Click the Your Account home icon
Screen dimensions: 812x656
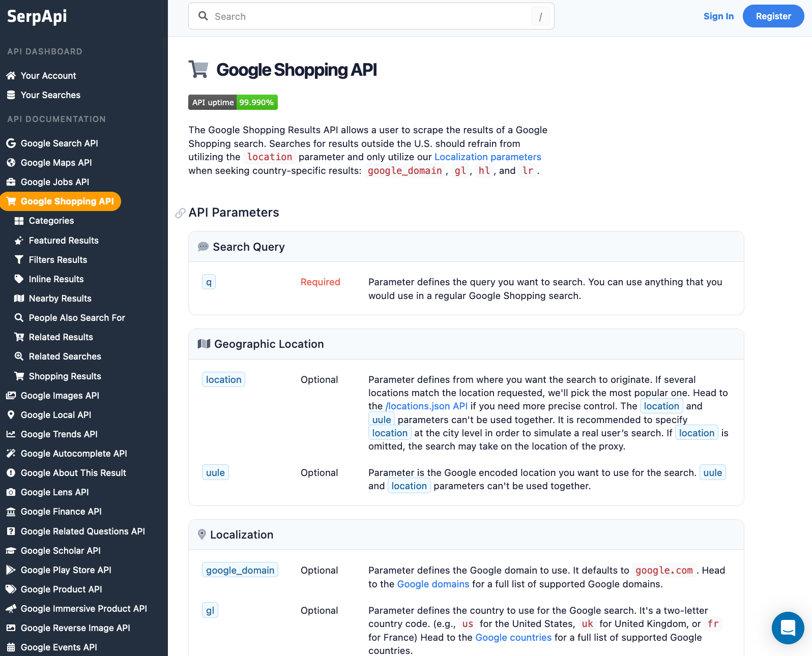click(11, 76)
